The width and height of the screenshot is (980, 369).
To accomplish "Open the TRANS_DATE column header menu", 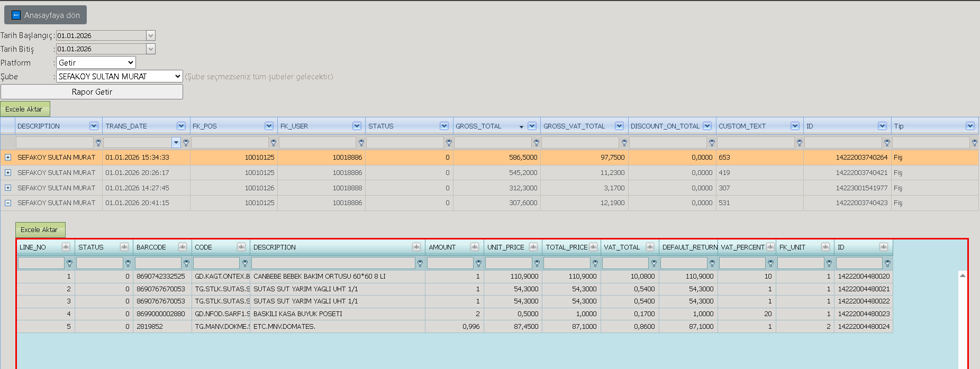I will [181, 126].
